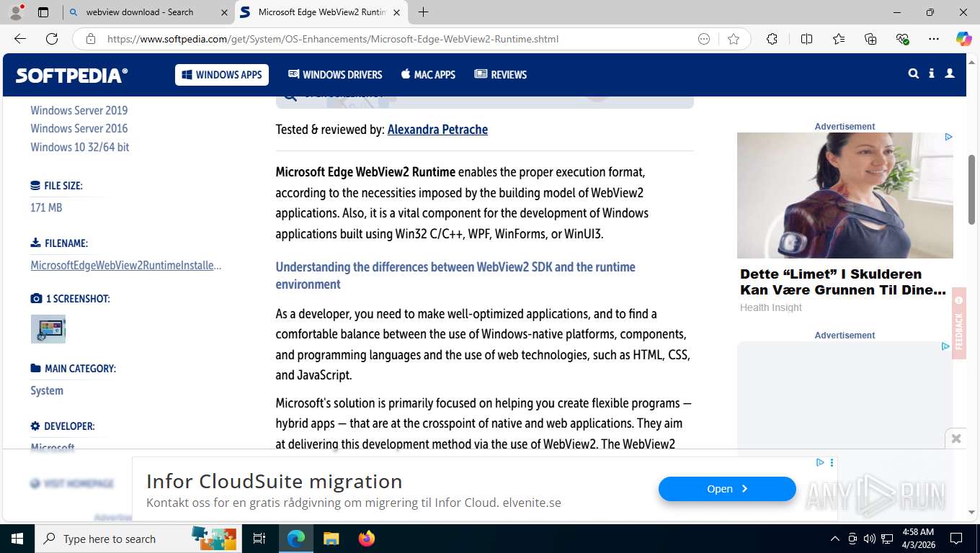Open the Windows Start menu
Image resolution: width=980 pixels, height=553 pixels.
(17, 539)
